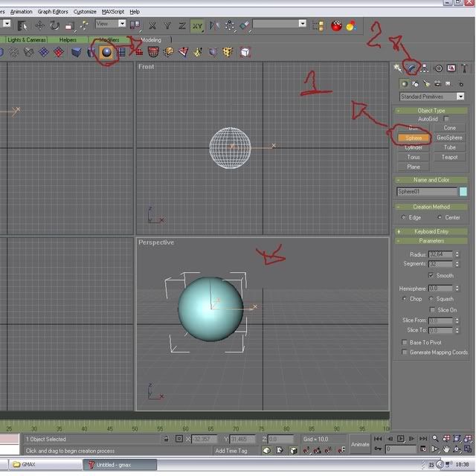
Task: Uncheck the Smooth checkbox
Action: [x=431, y=275]
